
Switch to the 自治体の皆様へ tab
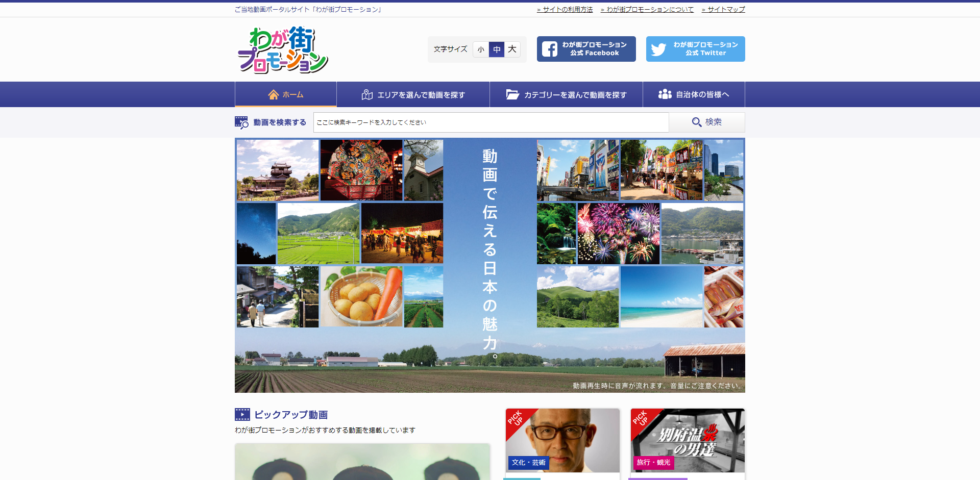694,94
